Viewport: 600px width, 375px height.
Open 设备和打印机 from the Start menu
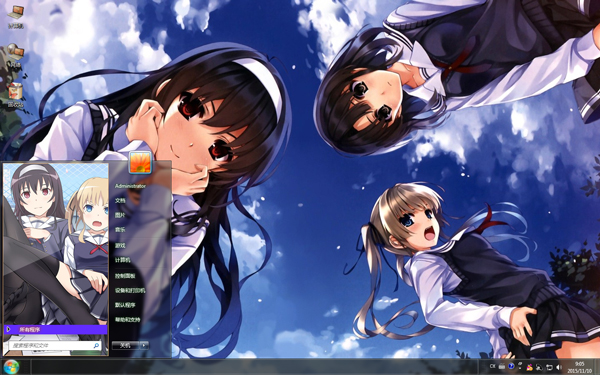click(x=130, y=290)
